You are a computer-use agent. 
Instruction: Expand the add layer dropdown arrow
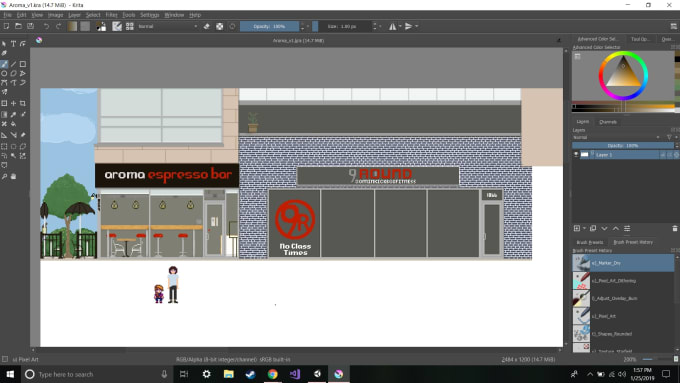[584, 228]
